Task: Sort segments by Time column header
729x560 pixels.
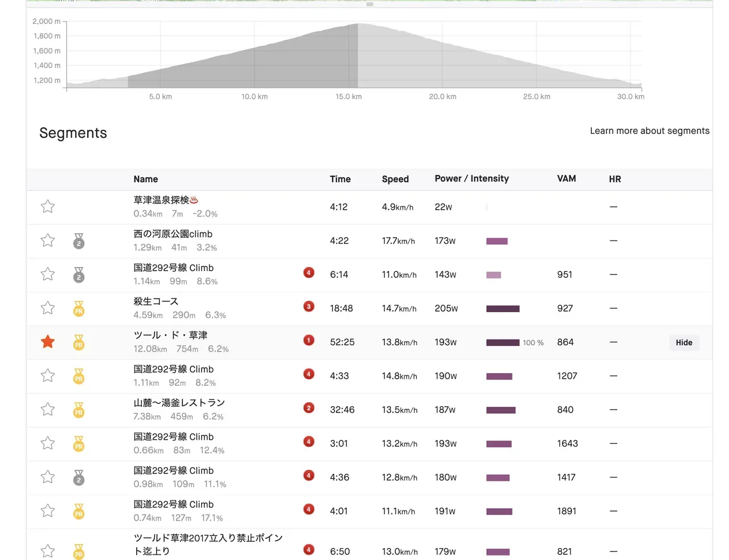Action: (340, 179)
